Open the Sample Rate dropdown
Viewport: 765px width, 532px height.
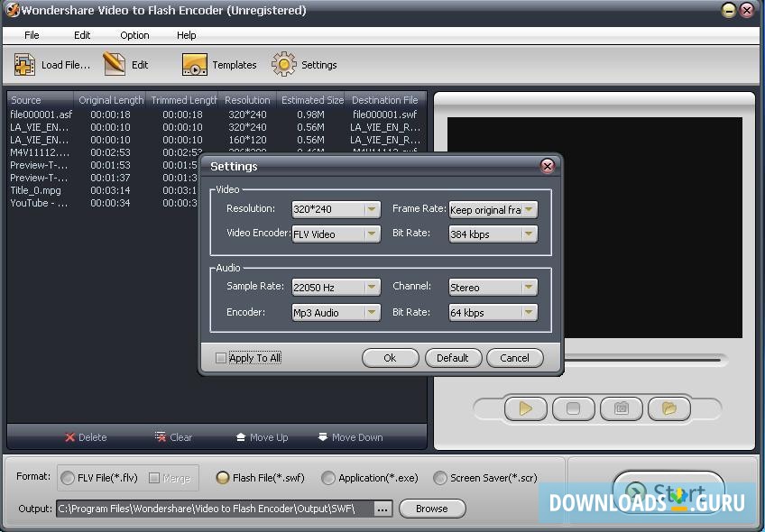click(336, 288)
